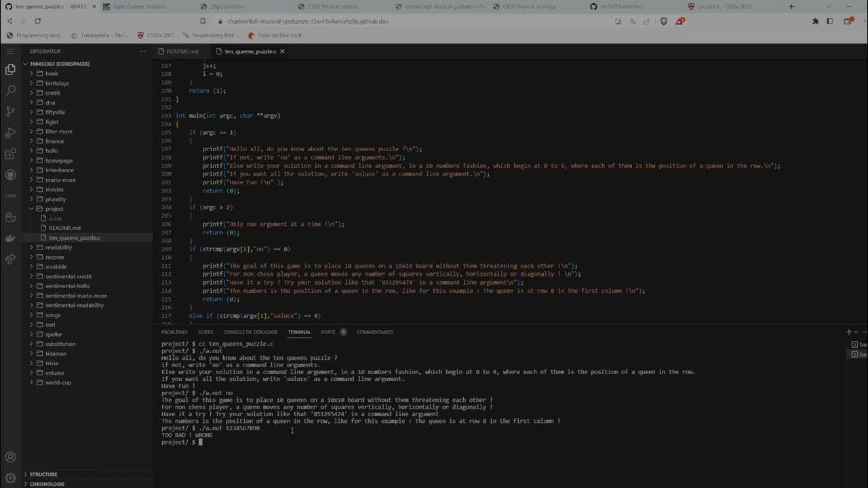Open the Docker view in the activity bar
The image size is (868, 488).
click(10, 238)
